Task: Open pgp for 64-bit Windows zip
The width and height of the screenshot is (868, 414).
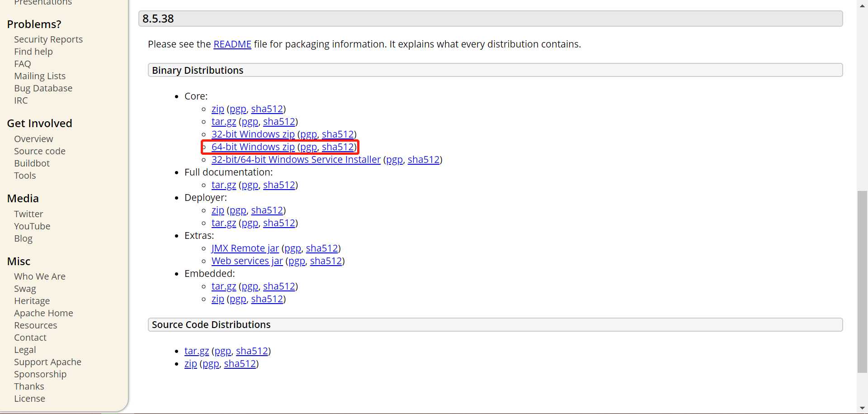Action: (x=309, y=147)
